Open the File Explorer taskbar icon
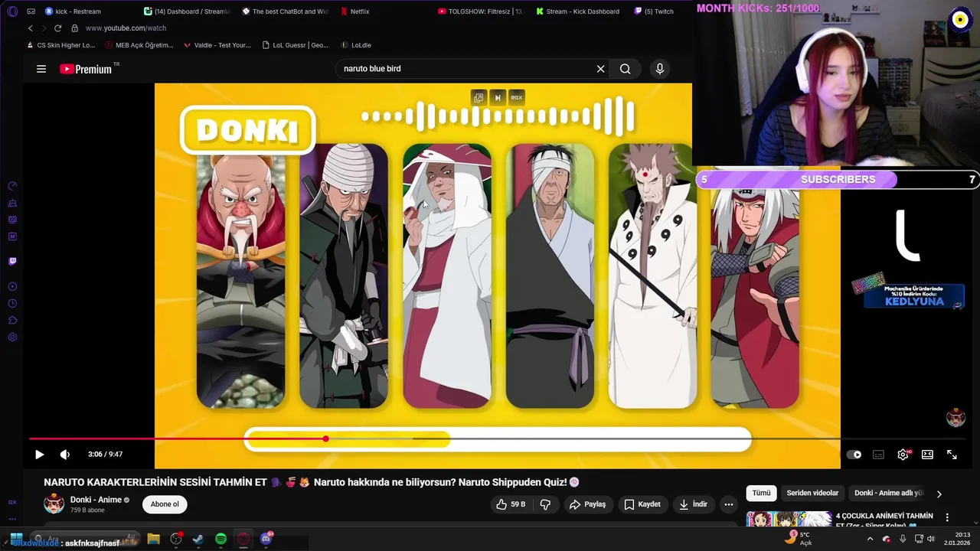This screenshot has height=551, width=980. click(153, 539)
